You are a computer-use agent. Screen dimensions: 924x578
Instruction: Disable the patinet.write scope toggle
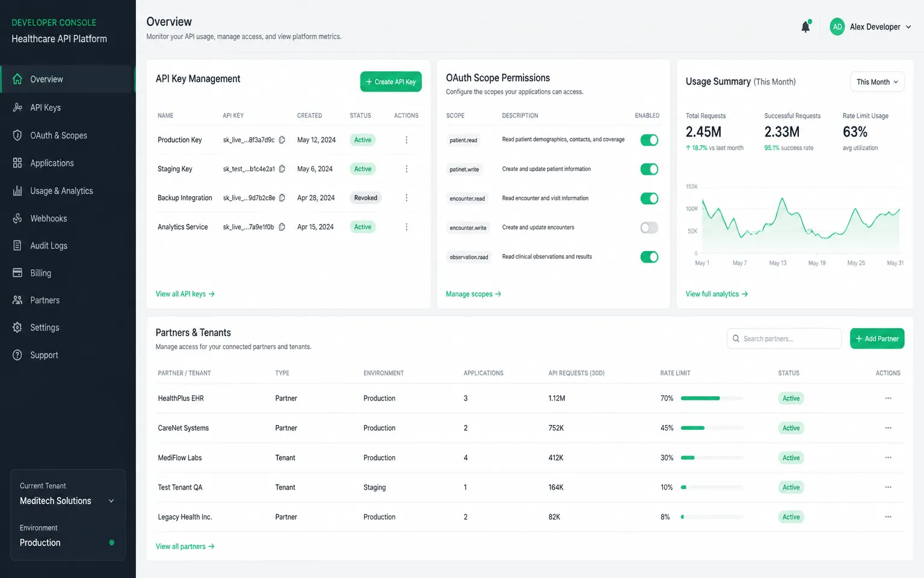(x=649, y=169)
